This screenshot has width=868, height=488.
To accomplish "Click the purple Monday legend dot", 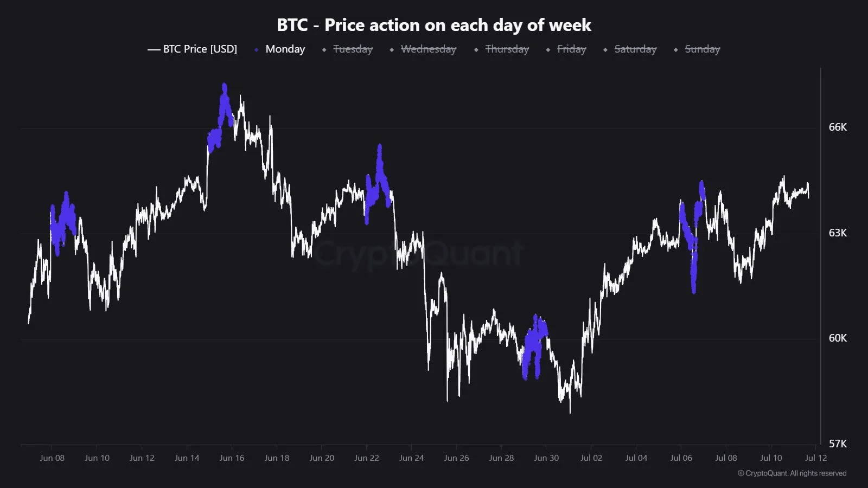I will tap(256, 50).
